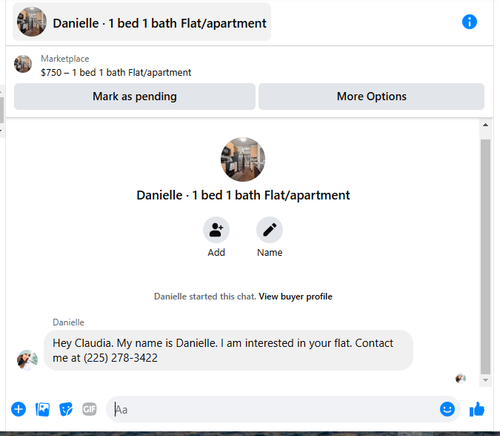
Task: Open the emoji smiley picker
Action: tap(447, 409)
